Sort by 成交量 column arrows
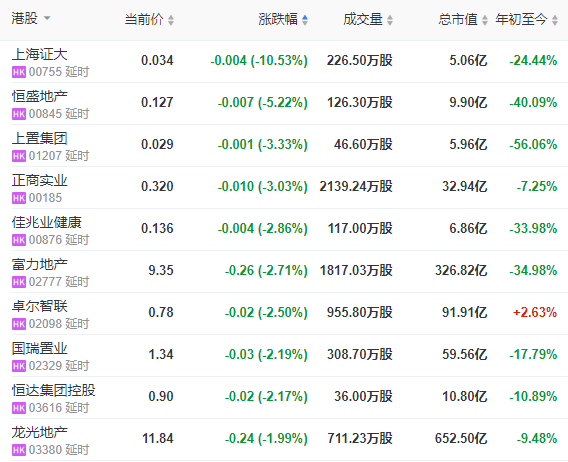 pos(390,20)
